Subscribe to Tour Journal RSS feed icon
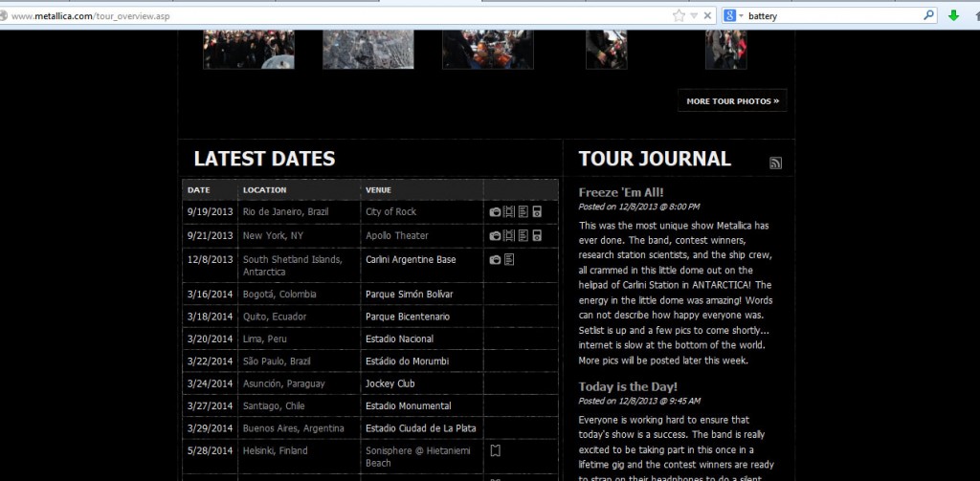The width and height of the screenshot is (980, 481). coord(775,163)
